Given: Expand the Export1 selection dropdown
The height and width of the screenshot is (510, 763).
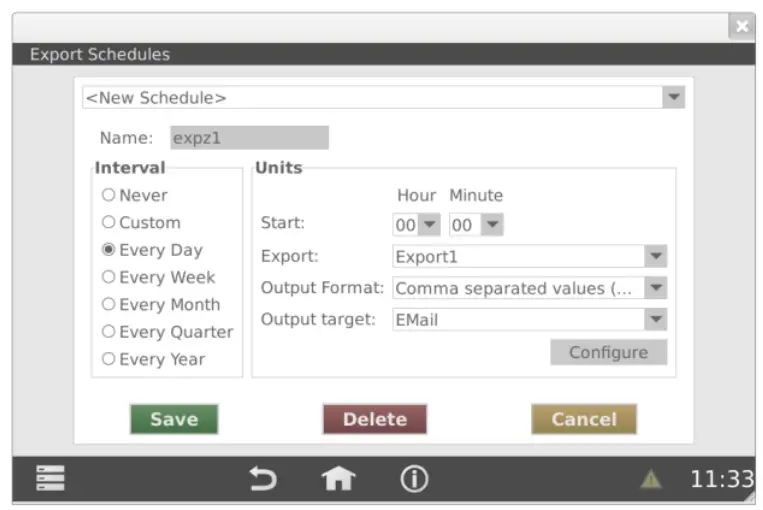Looking at the screenshot, I should 655,256.
